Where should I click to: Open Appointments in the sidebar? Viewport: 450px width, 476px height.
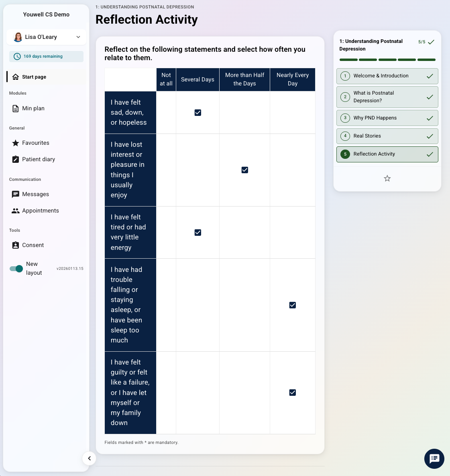[x=46, y=211]
